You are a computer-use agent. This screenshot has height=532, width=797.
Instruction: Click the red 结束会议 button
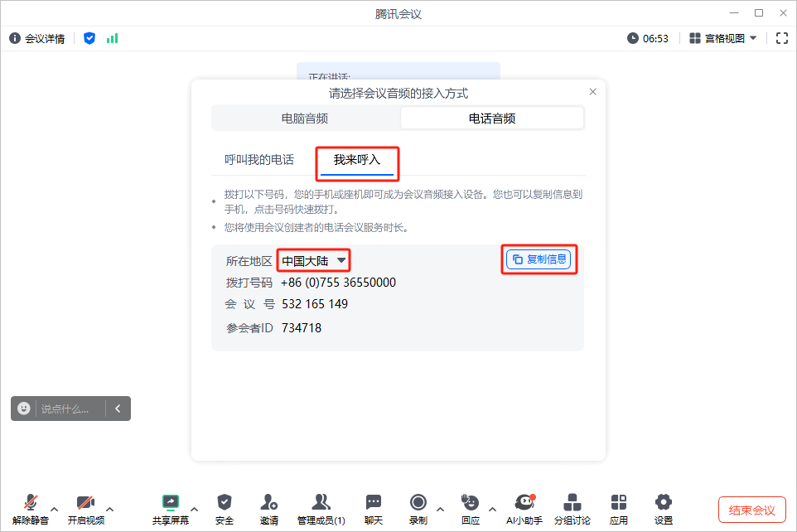tap(751, 510)
